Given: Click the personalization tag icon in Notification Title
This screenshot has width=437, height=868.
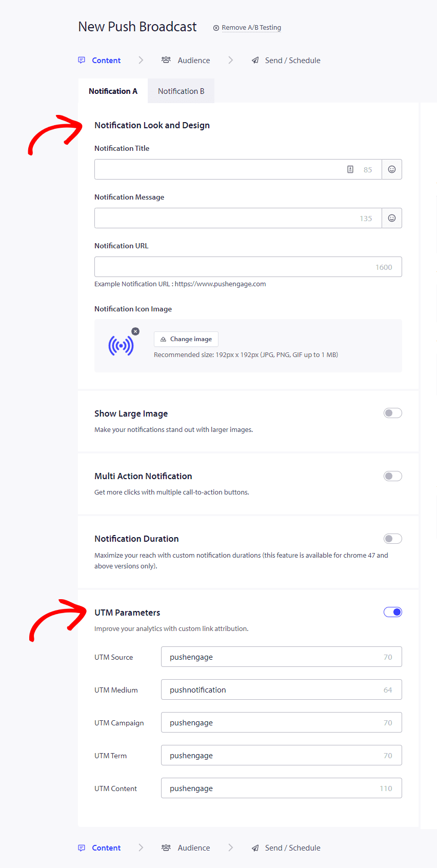Looking at the screenshot, I should click(x=350, y=169).
